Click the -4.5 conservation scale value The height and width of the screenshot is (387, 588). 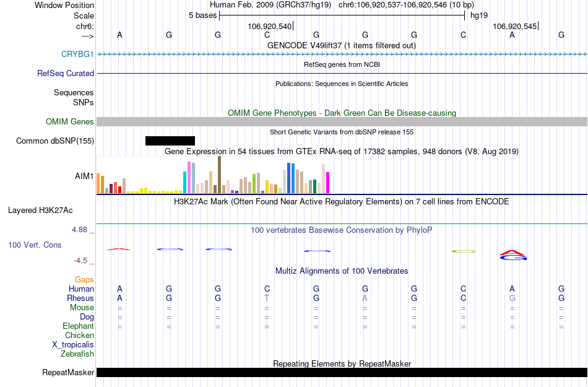coord(80,260)
